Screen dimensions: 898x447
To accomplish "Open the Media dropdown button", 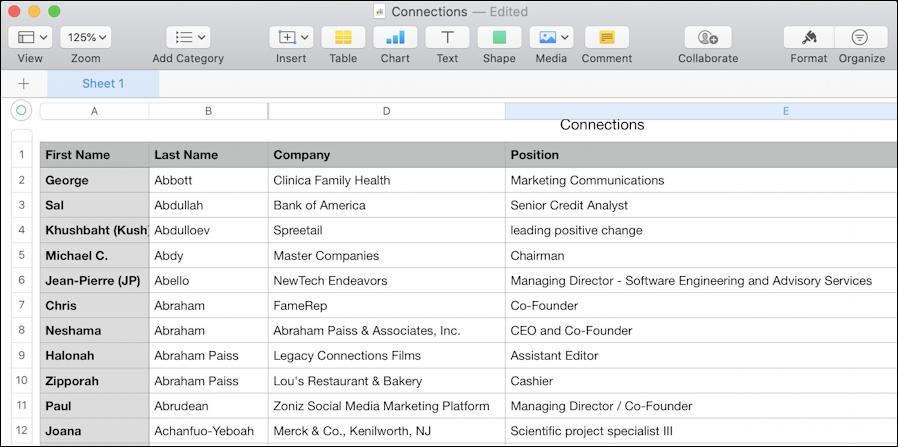I will pos(551,37).
